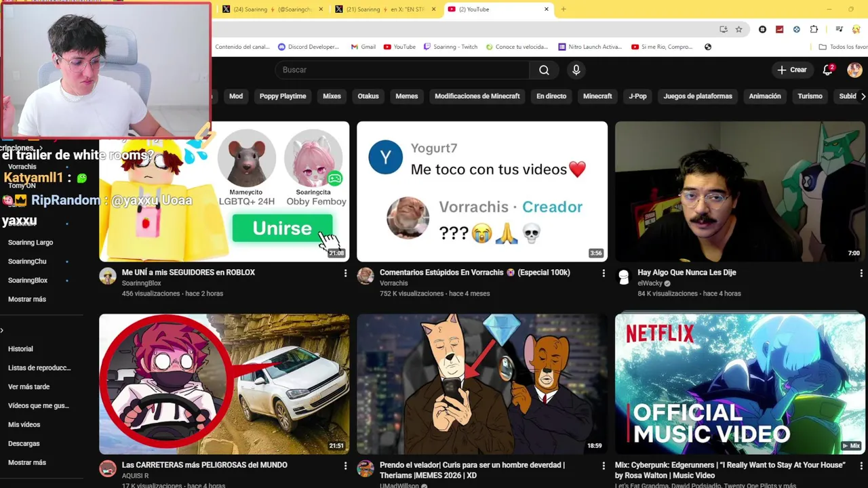Image resolution: width=868 pixels, height=488 pixels.
Task: Select the Minecraft chip
Action: (597, 96)
